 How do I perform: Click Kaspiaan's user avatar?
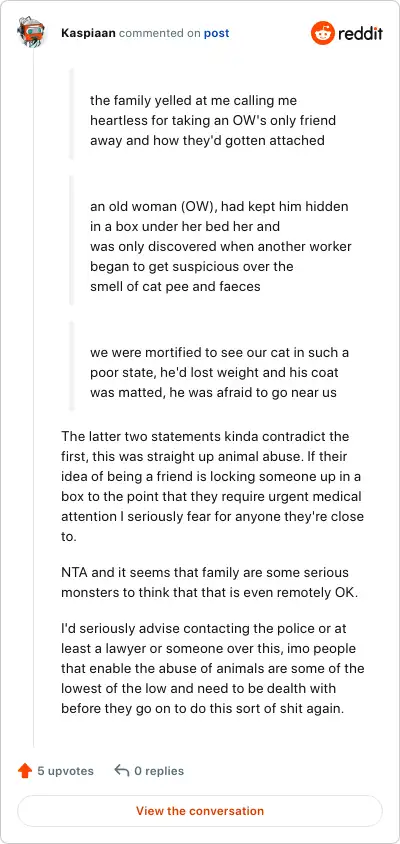(x=31, y=33)
